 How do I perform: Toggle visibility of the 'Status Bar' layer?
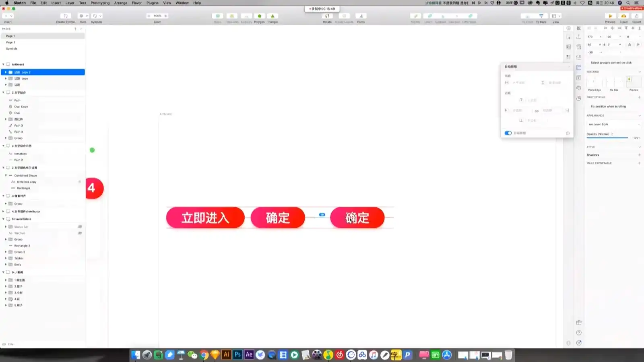tap(80, 226)
